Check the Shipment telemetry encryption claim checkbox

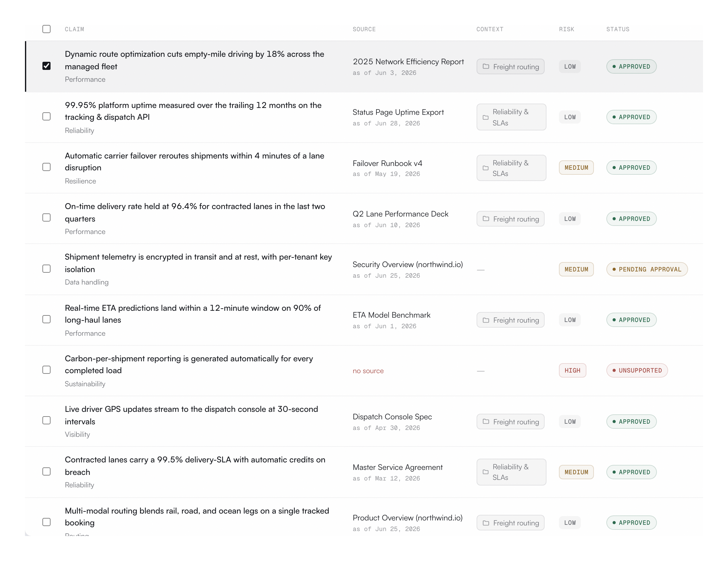coord(46,269)
